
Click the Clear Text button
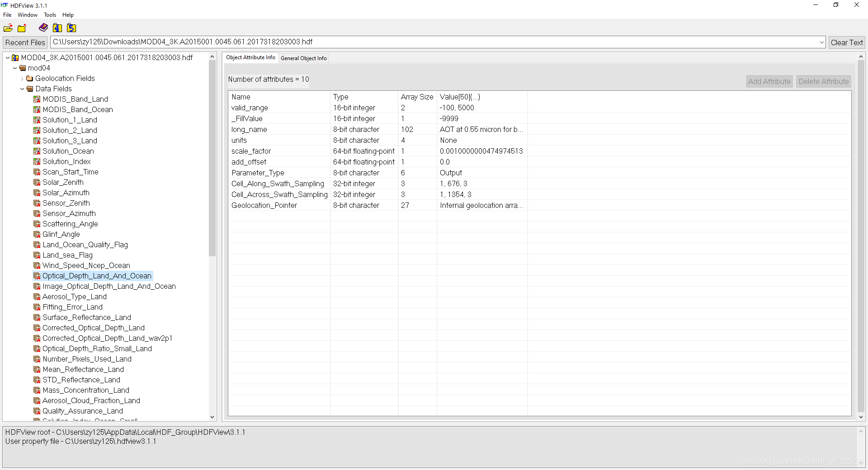tap(847, 42)
